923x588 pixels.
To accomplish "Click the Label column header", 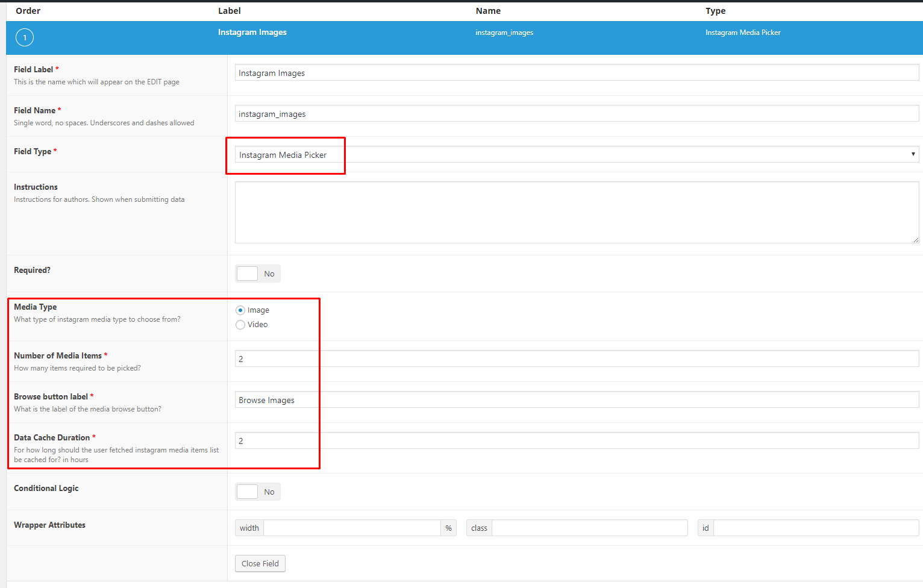I will click(x=230, y=10).
